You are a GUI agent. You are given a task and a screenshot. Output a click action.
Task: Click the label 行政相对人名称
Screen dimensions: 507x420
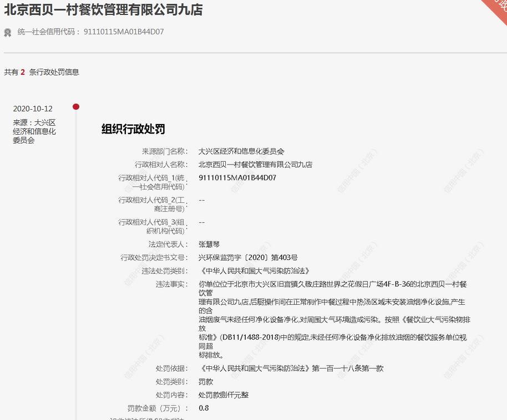point(161,165)
